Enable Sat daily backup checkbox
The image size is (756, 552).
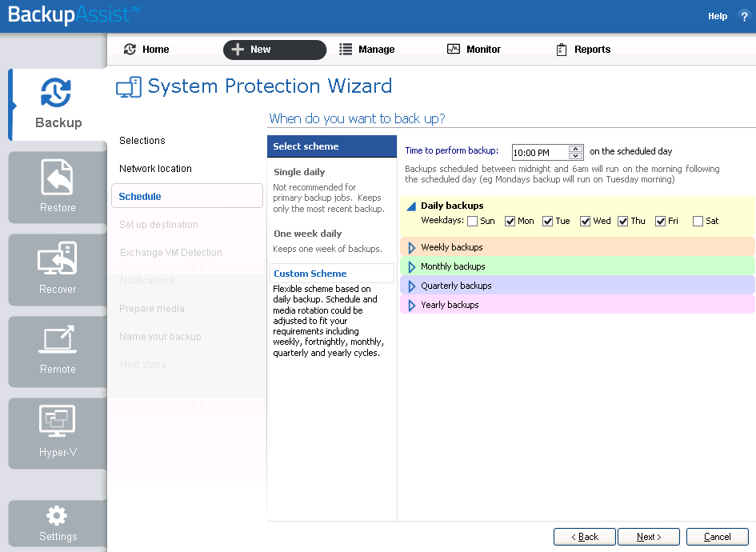[698, 221]
